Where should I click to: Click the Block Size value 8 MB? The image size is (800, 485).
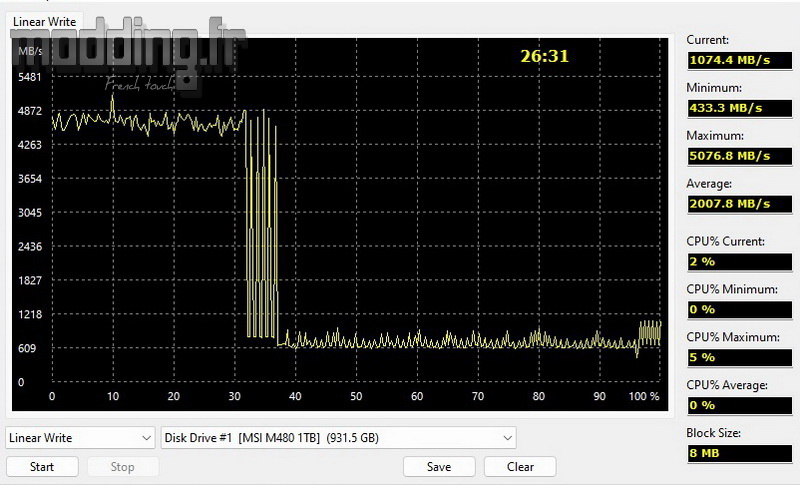[x=739, y=453]
